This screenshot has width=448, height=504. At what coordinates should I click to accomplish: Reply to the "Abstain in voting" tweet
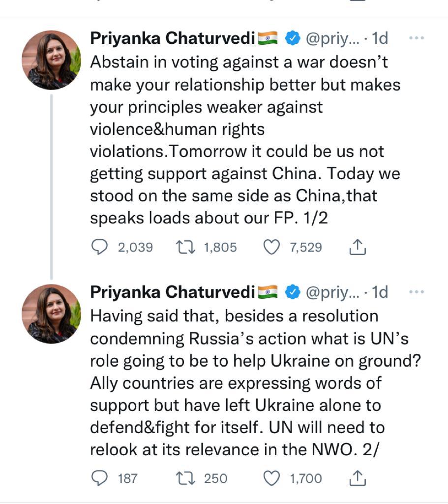(100, 247)
